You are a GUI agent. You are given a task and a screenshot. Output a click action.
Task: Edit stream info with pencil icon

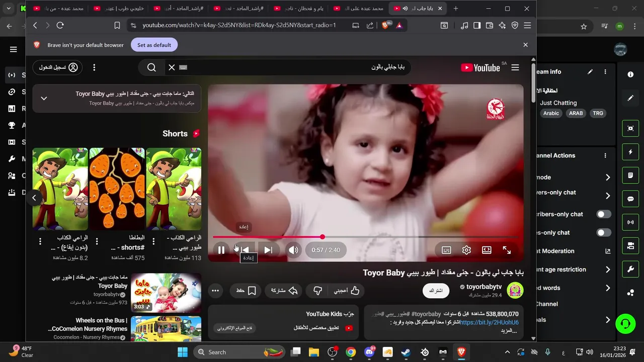coord(590,72)
